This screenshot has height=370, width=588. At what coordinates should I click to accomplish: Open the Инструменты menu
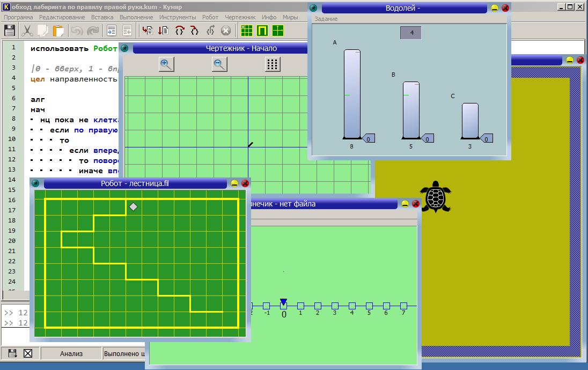[x=178, y=17]
